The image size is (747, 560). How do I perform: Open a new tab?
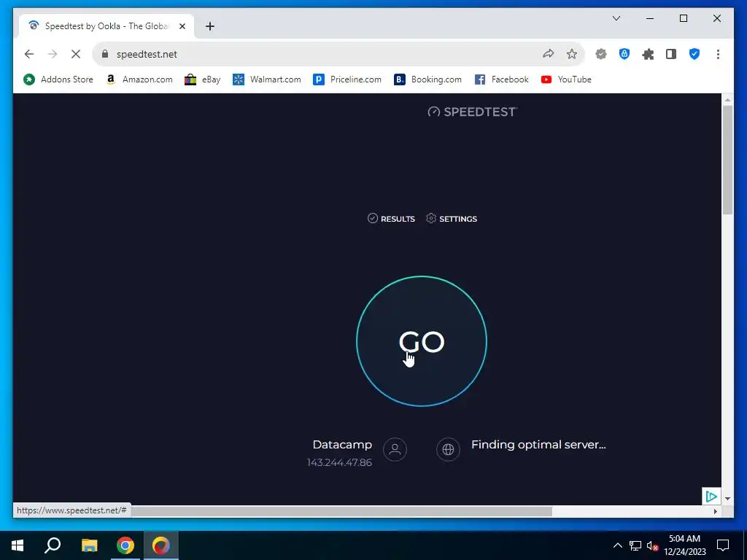click(210, 26)
